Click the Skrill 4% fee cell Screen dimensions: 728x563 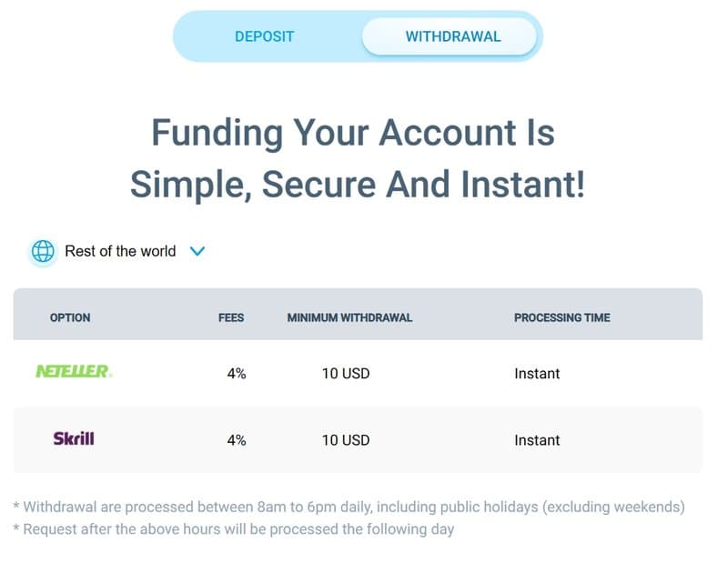pyautogui.click(x=237, y=440)
